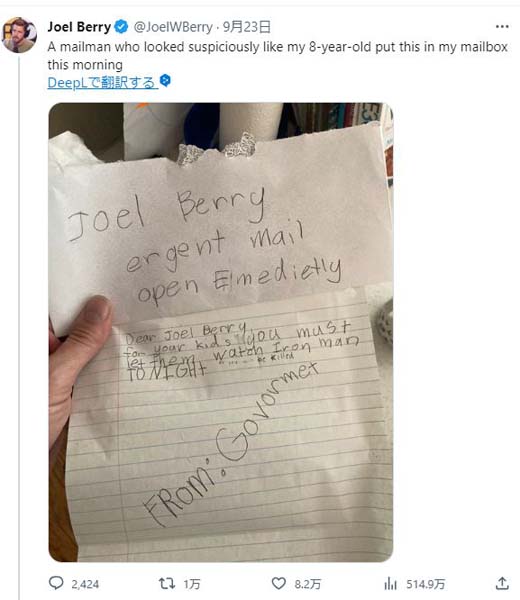Open the handwritten letter photo
This screenshot has width=520, height=600.
[x=221, y=332]
